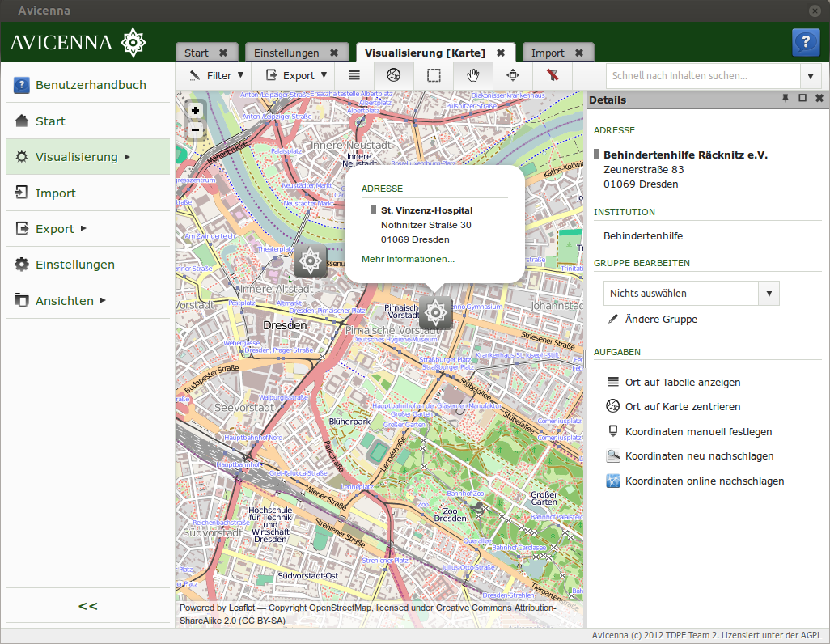Select the map view toolbar icon

(x=394, y=75)
